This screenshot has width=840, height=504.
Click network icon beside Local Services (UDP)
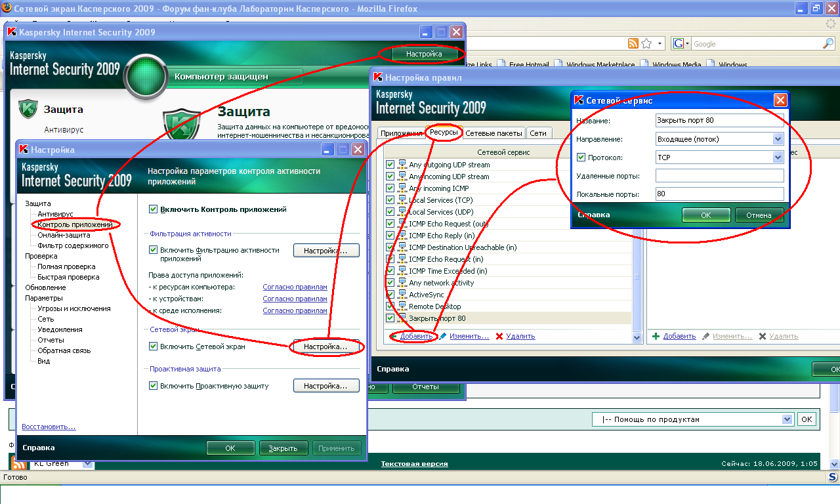[x=402, y=212]
